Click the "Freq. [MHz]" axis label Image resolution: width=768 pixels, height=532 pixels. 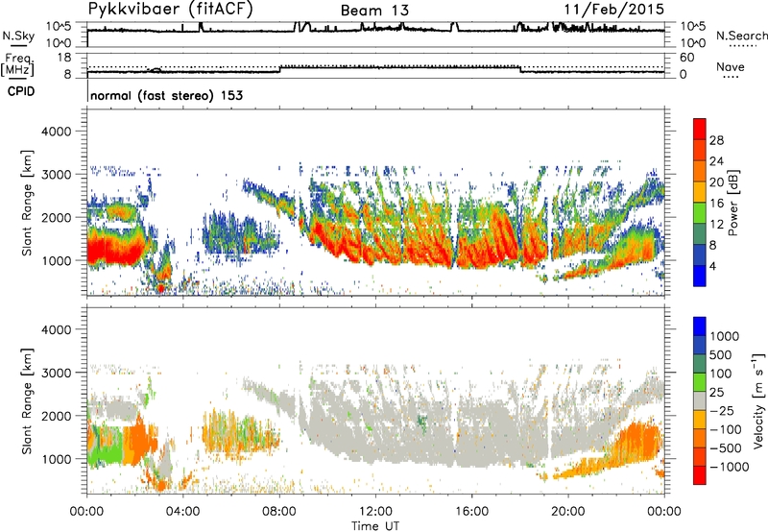[x=18, y=65]
